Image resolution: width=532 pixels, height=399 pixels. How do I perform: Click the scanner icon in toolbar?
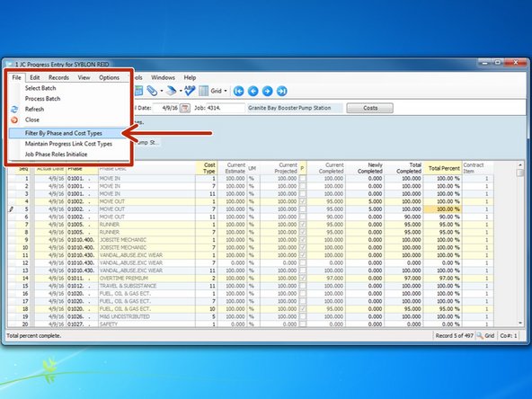tap(172, 91)
